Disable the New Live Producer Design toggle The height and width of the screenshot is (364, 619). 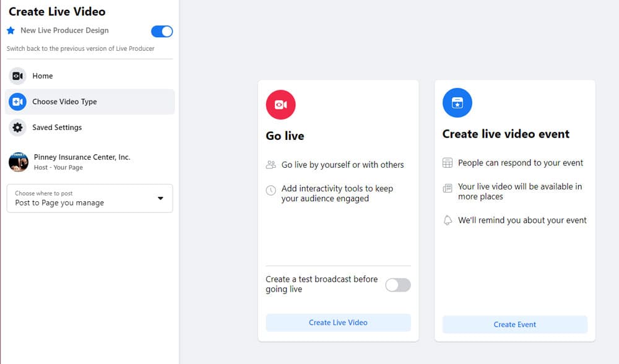point(162,31)
